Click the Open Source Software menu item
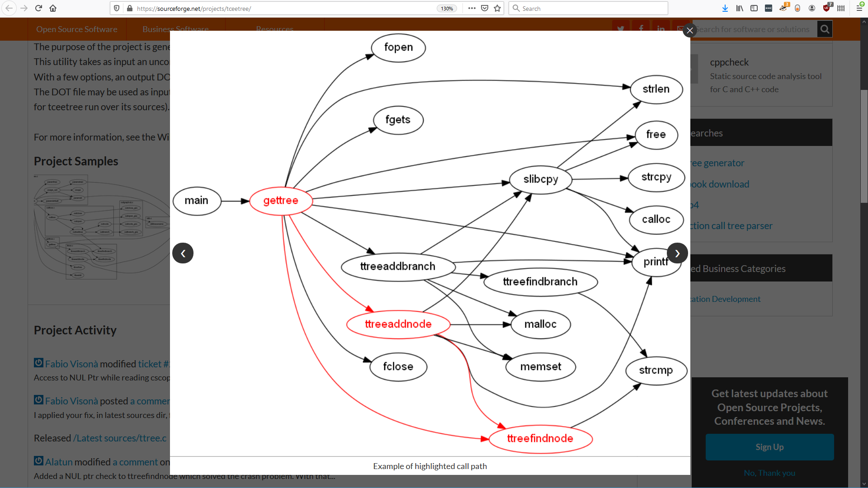The image size is (868, 488). [x=76, y=28]
